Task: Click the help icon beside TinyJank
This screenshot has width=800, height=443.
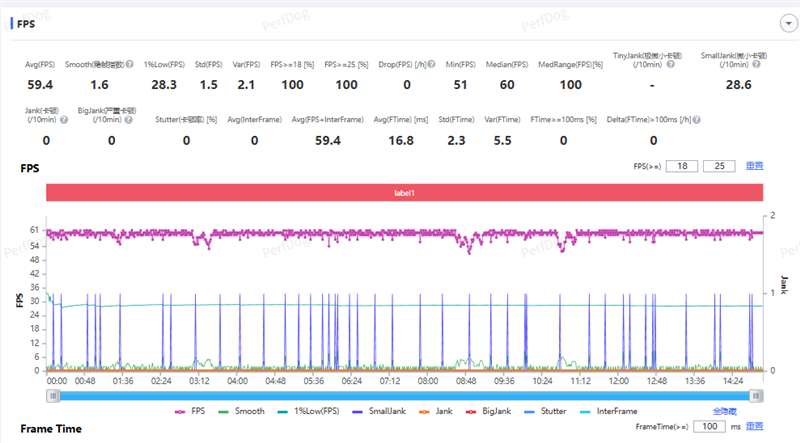Action: 671,65
